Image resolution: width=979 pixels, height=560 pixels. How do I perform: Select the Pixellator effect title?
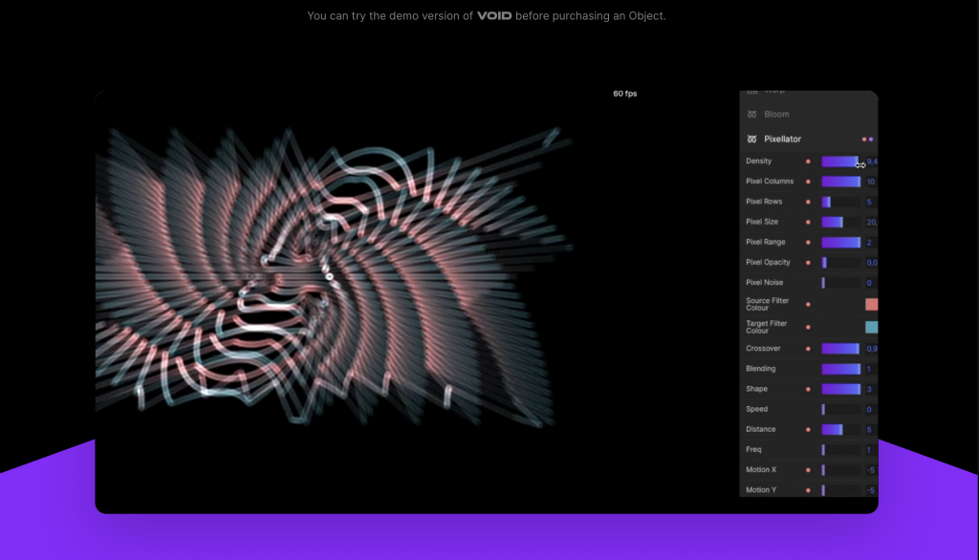click(782, 140)
